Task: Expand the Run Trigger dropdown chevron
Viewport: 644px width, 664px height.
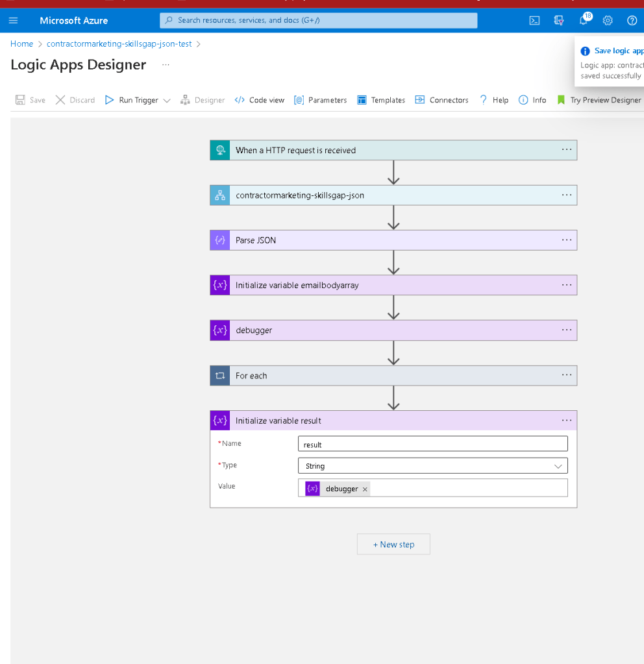Action: [x=167, y=101]
